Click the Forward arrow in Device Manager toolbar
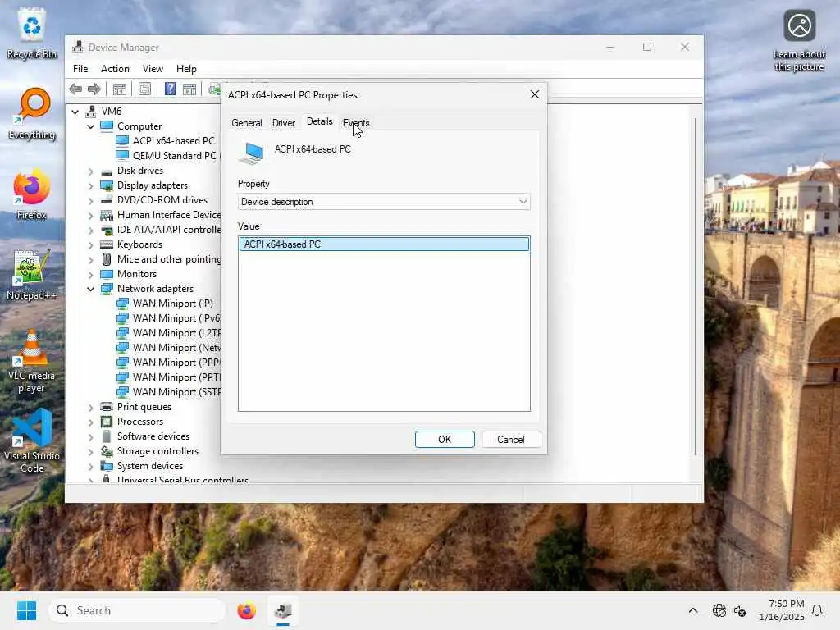The image size is (840, 630). [94, 89]
